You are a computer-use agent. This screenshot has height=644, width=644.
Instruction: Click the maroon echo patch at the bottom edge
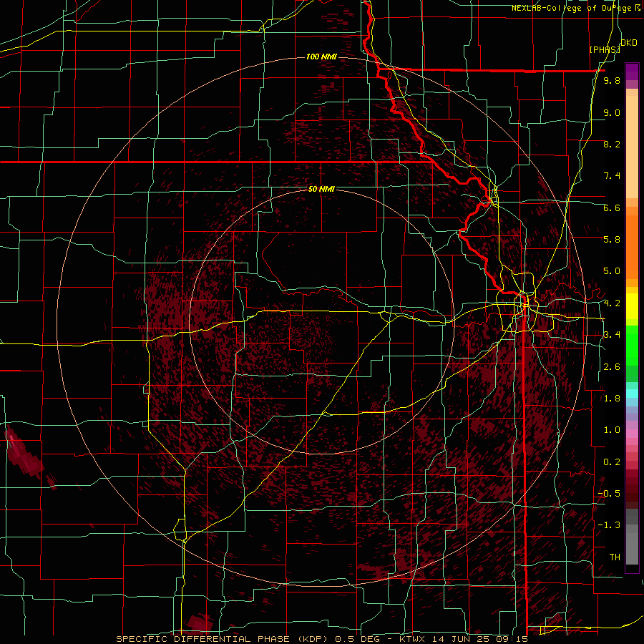click(199, 624)
